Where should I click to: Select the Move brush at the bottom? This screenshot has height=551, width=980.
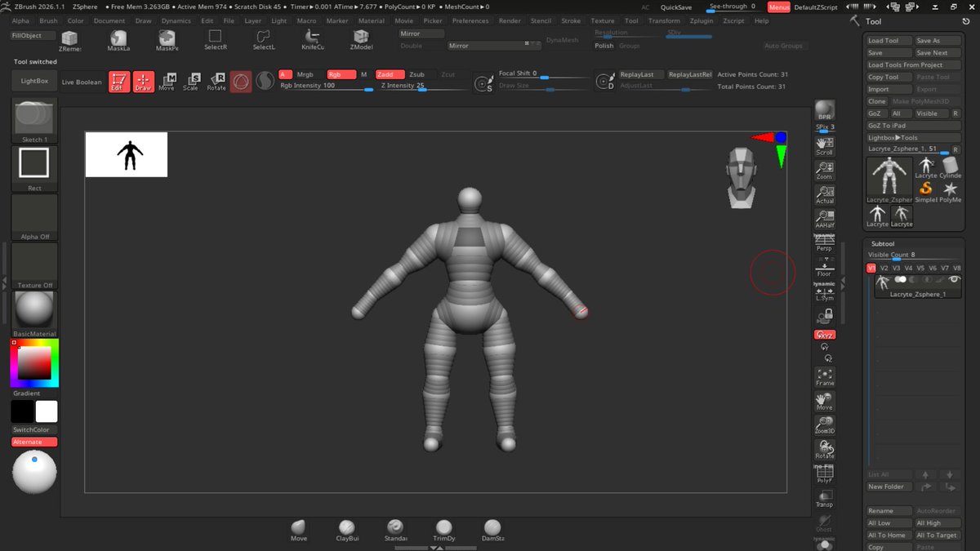click(299, 530)
